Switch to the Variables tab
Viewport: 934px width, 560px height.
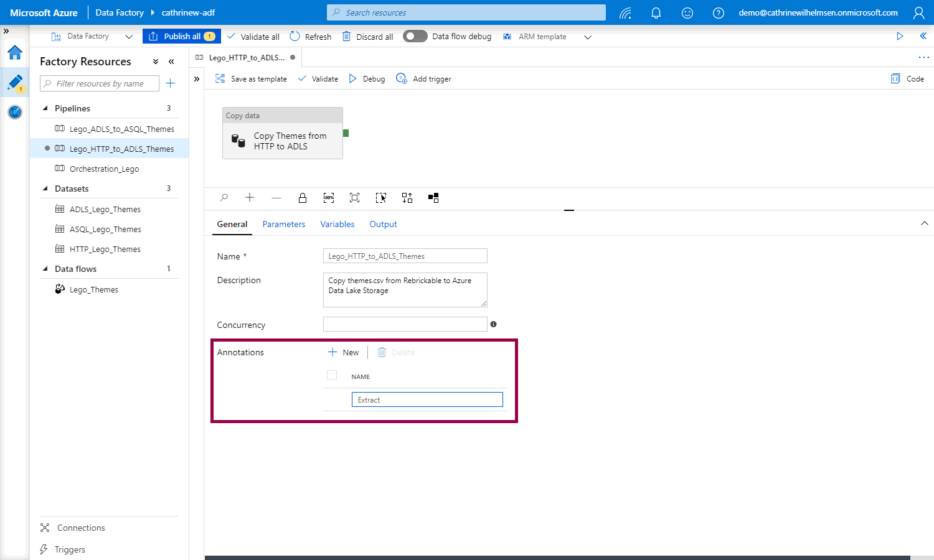(x=337, y=225)
